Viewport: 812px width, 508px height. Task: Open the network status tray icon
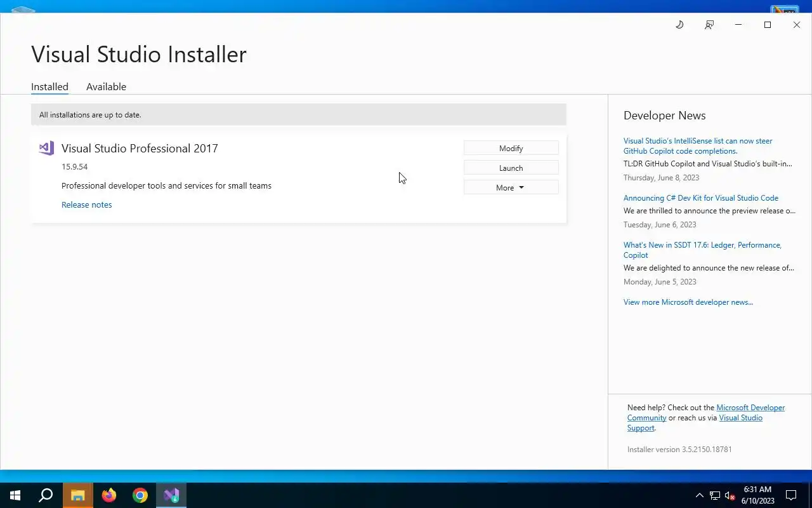[715, 495]
